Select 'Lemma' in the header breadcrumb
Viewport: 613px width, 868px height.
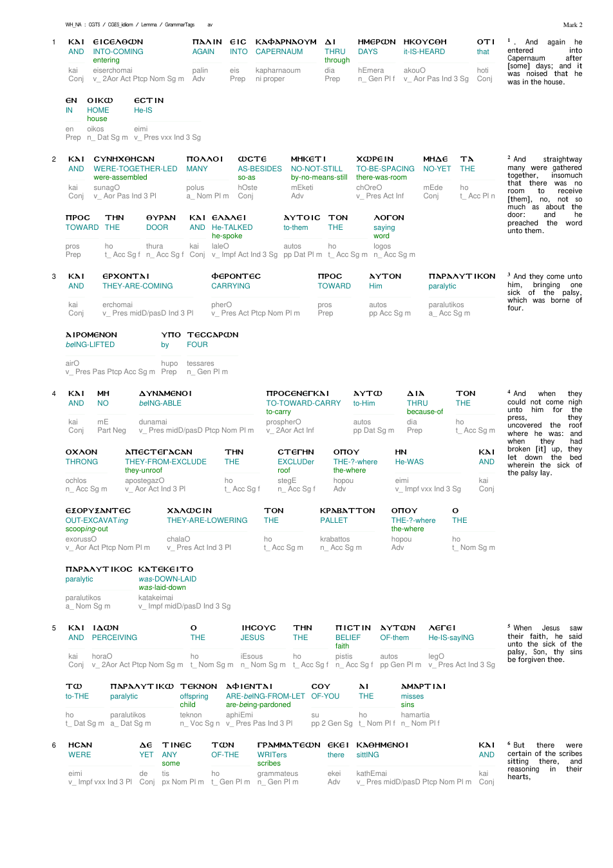pos(149,25)
